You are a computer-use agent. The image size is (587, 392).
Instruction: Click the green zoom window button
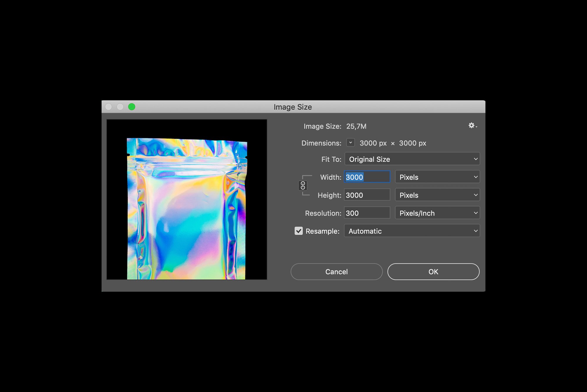click(x=132, y=107)
